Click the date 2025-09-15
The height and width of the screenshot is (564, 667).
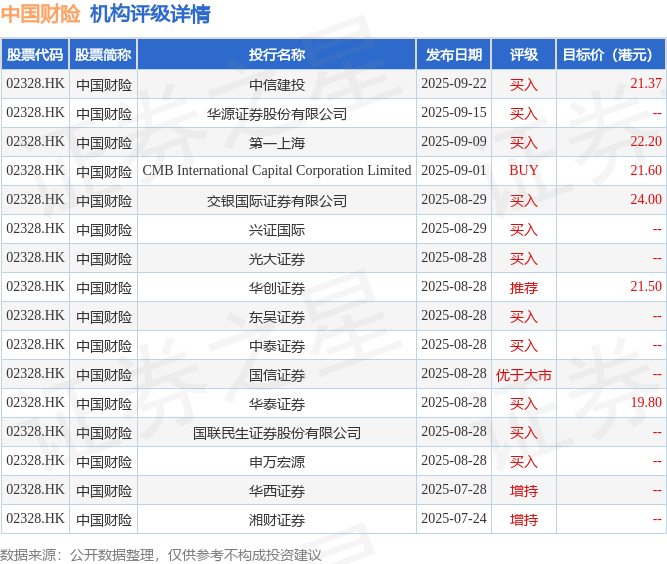click(x=454, y=112)
